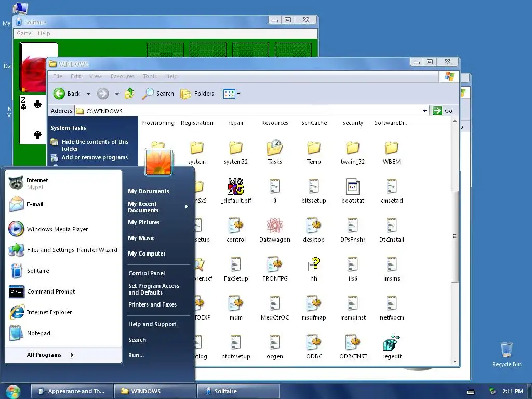This screenshot has height=399, width=532.
Task: Click the green Back arrow icon
Action: point(59,94)
